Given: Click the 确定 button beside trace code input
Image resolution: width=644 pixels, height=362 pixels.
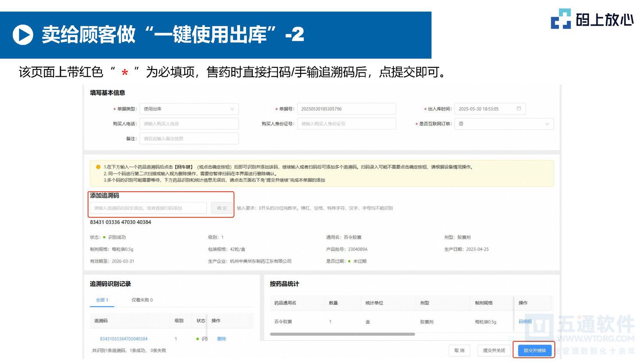Looking at the screenshot, I should tap(222, 208).
